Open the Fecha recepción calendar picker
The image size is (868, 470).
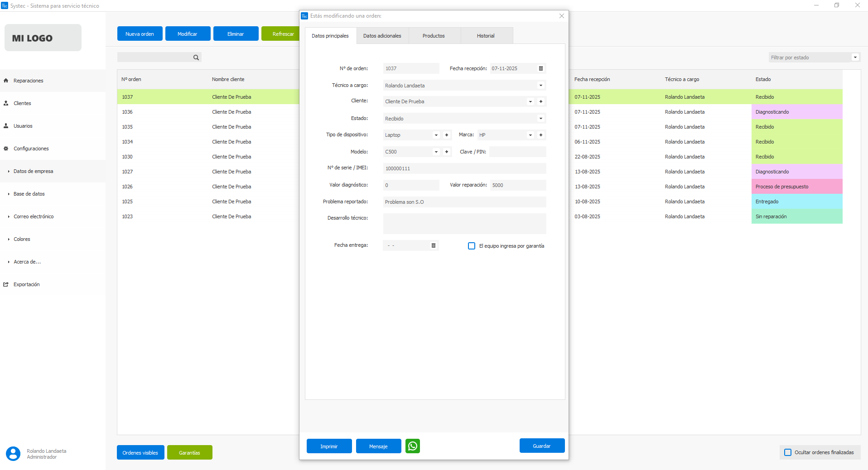(x=540, y=68)
